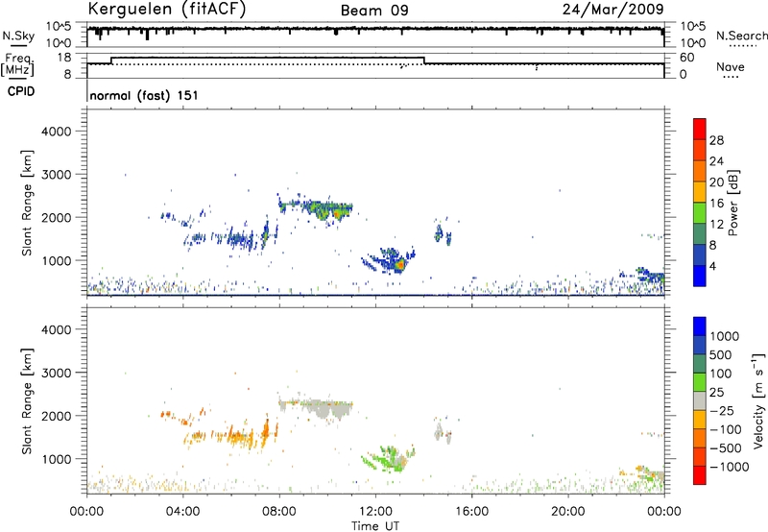Click the '4000' tick in the power panel
Screen dimensions: 768x532
pyautogui.click(x=57, y=132)
